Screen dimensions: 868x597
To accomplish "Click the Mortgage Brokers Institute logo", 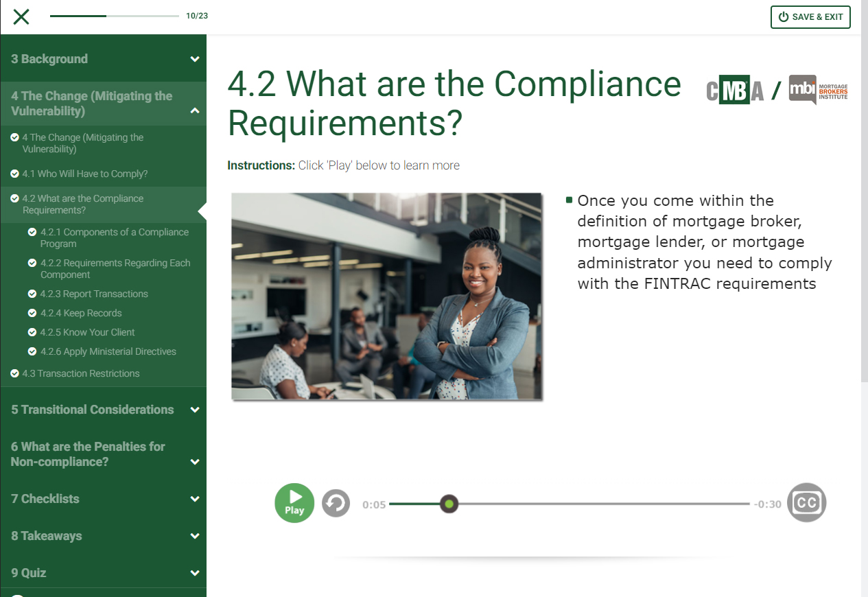I will tap(818, 89).
